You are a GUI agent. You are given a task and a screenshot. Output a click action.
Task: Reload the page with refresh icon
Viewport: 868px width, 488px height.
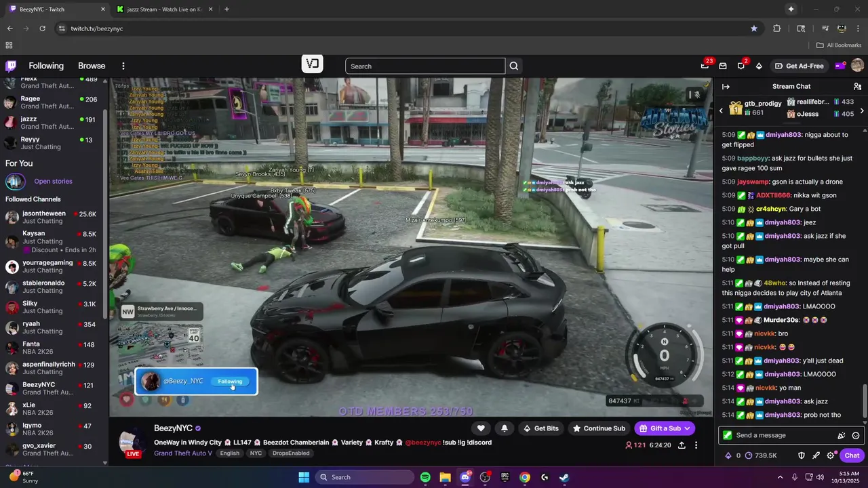[42, 28]
